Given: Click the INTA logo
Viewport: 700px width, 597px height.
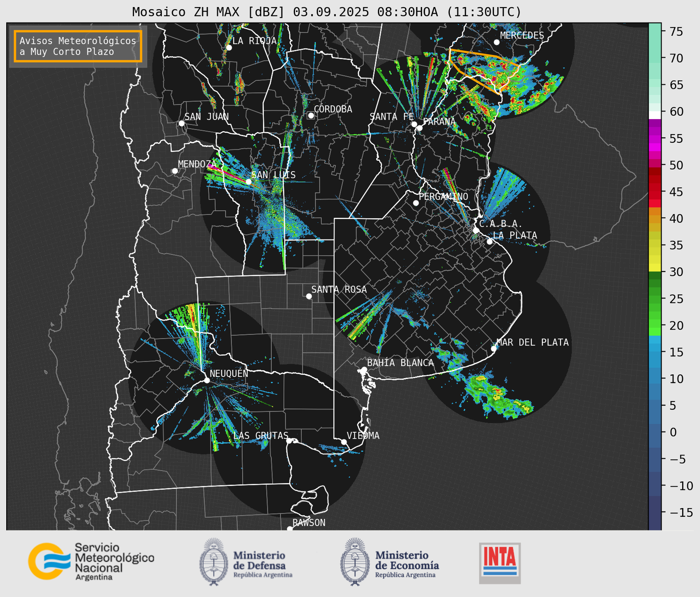Looking at the screenshot, I should click(500, 563).
